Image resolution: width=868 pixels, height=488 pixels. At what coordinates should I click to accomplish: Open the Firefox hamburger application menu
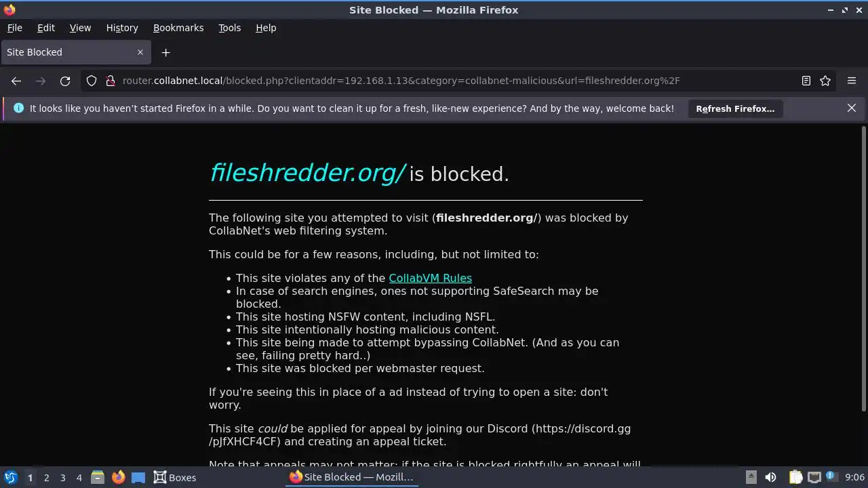(x=852, y=81)
